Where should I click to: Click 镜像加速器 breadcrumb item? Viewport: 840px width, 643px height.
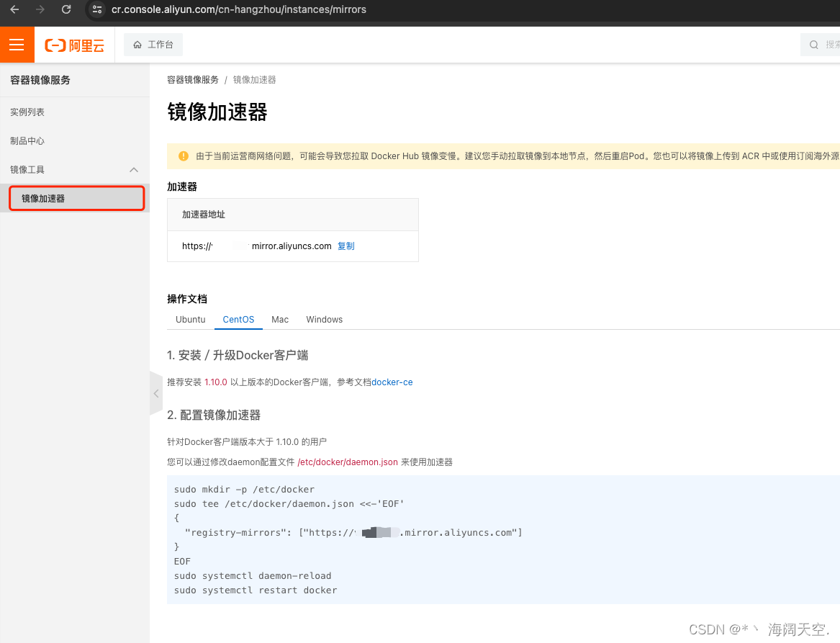pos(255,80)
